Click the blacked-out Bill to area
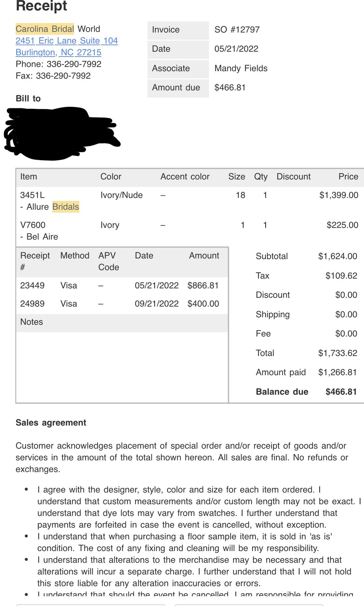Screen dimensions: 364x606 [62, 133]
